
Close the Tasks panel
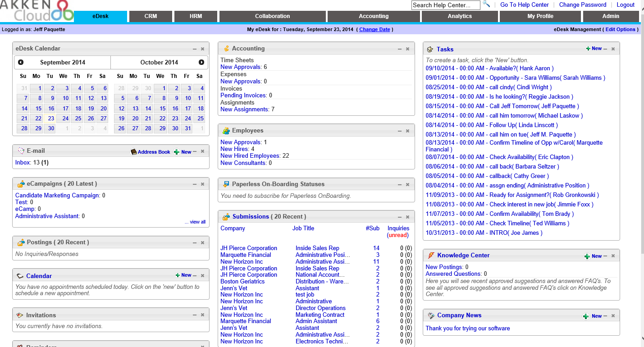click(613, 49)
